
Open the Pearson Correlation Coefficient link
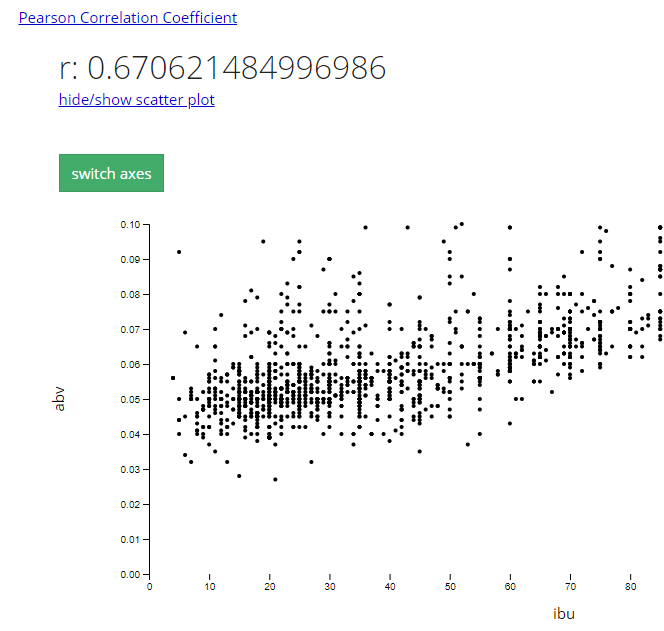[128, 18]
